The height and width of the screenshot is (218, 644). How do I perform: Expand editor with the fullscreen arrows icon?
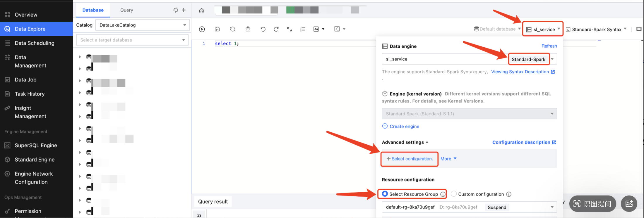290,29
